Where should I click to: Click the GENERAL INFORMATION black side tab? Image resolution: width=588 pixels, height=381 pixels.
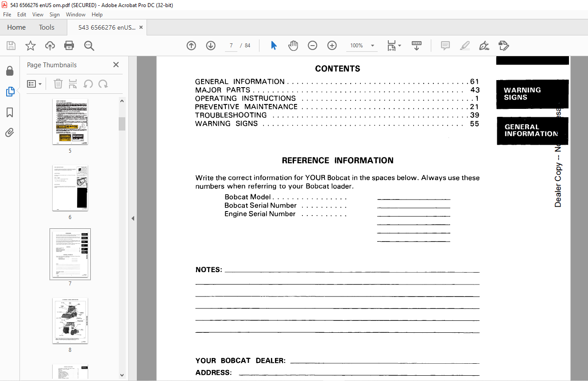point(532,131)
